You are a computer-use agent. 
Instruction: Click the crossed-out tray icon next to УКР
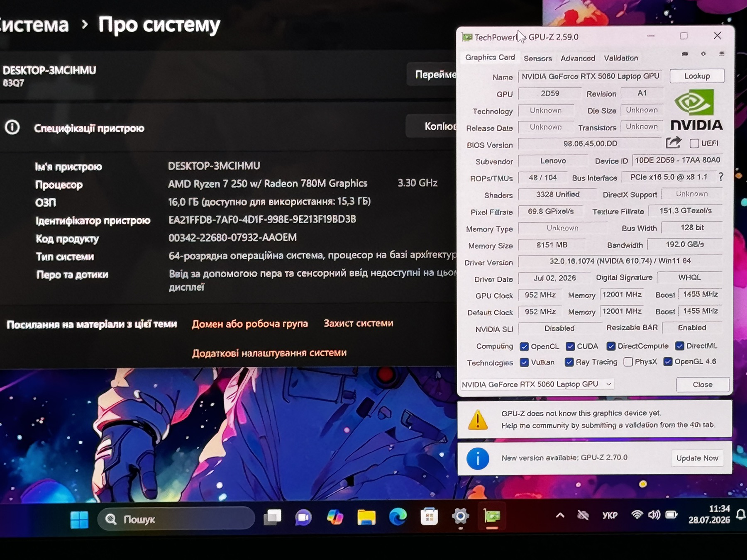[583, 515]
